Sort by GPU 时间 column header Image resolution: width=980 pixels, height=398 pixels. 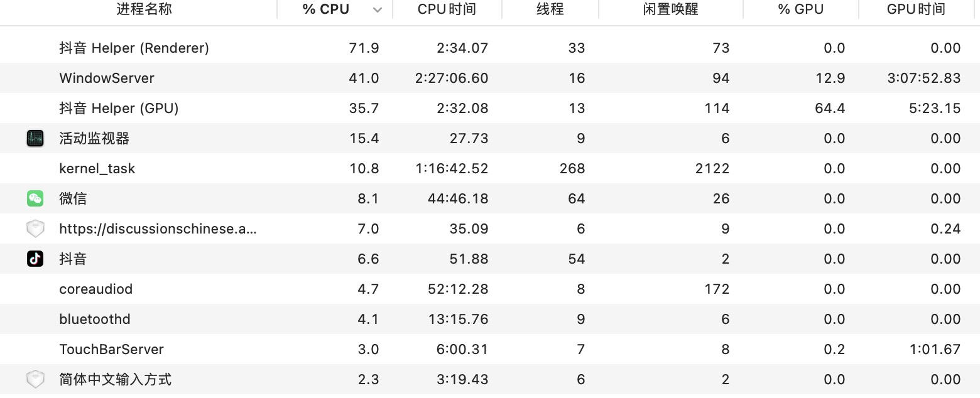(x=915, y=9)
